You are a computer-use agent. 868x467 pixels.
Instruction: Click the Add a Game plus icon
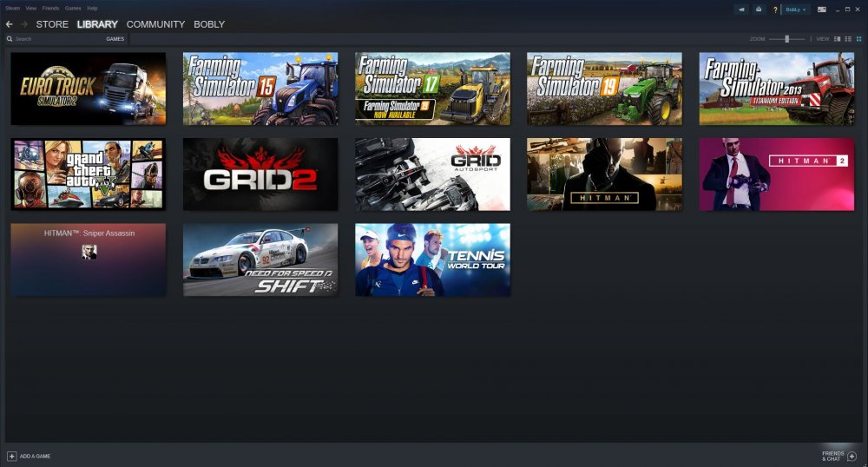coord(11,456)
